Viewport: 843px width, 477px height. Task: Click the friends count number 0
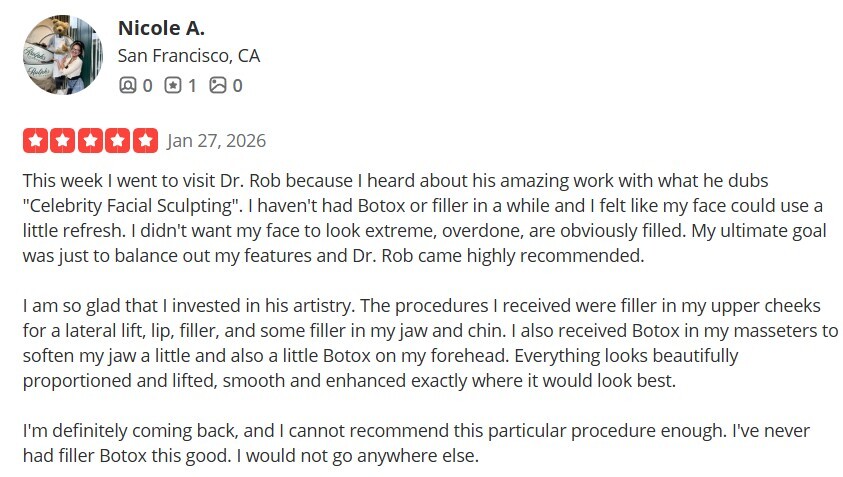(x=147, y=85)
